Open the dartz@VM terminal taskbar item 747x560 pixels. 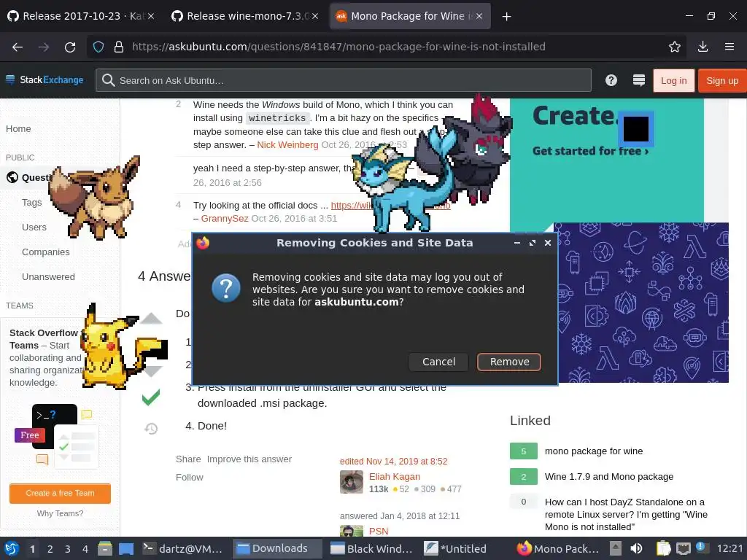click(182, 548)
